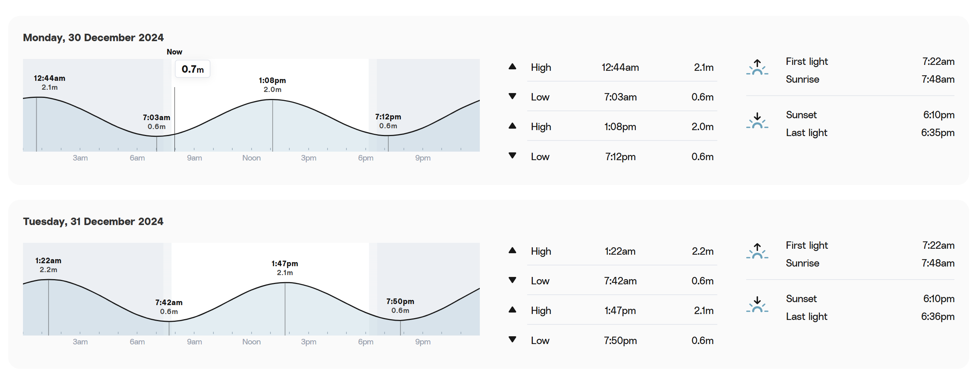This screenshot has height=380, width=980.
Task: Click the 7:42am low point on Tuesday's chart
Action: click(x=169, y=321)
